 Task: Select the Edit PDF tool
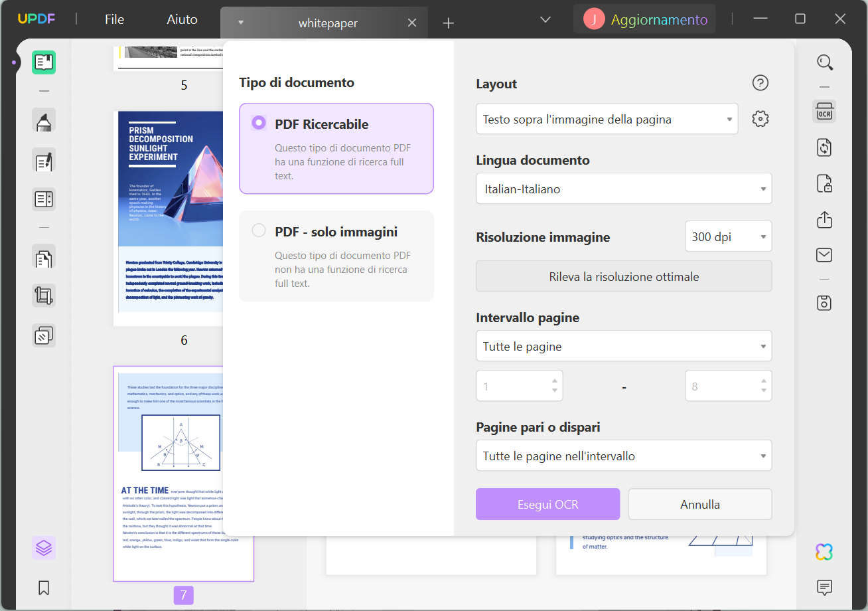pyautogui.click(x=43, y=160)
